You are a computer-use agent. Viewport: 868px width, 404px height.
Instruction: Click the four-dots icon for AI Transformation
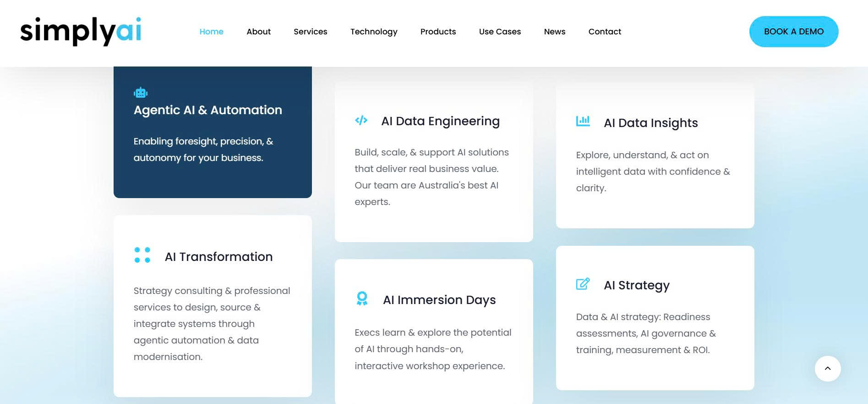[142, 255]
